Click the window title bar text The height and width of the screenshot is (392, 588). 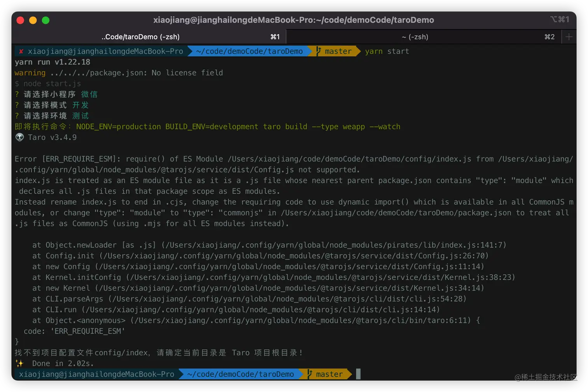point(294,20)
